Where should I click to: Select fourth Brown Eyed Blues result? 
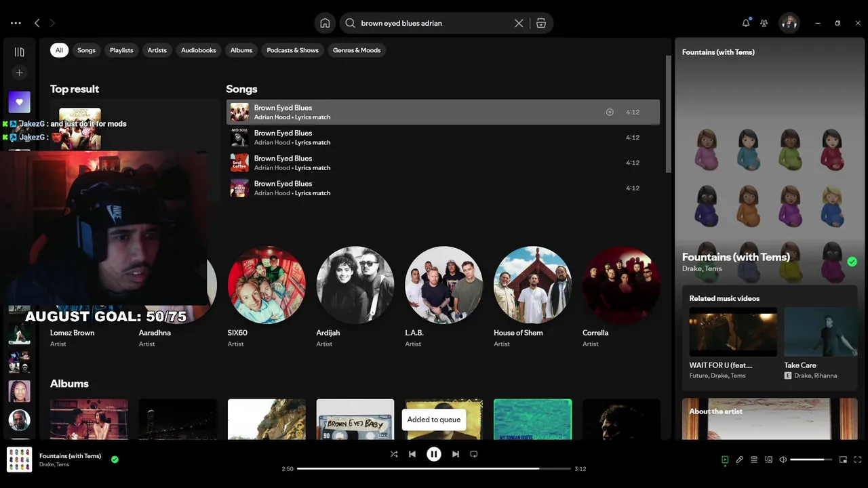tap(443, 188)
